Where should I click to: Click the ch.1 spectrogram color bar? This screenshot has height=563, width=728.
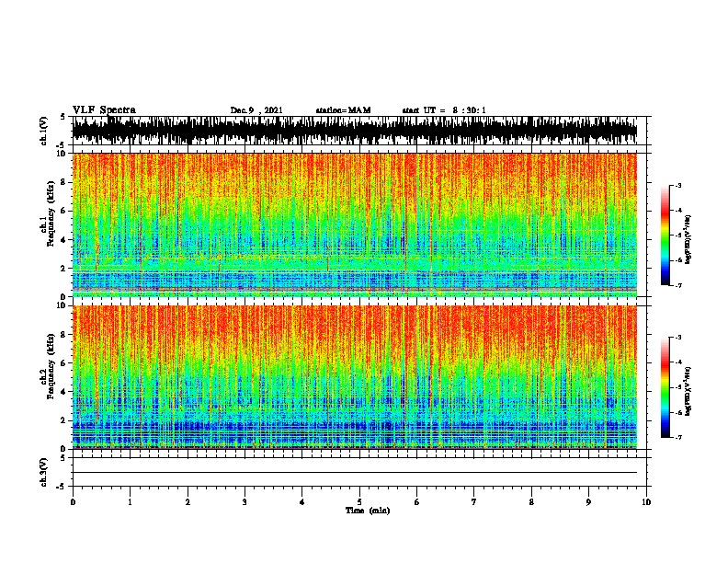pos(665,236)
